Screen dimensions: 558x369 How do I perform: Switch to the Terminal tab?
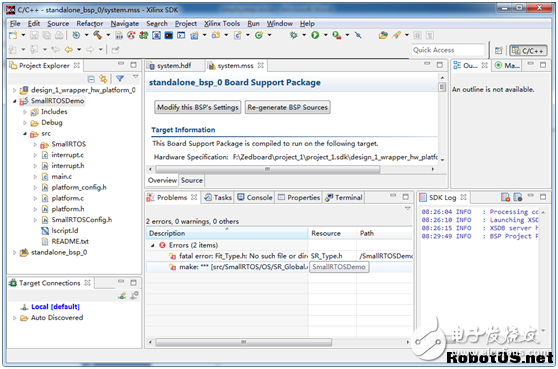[344, 197]
